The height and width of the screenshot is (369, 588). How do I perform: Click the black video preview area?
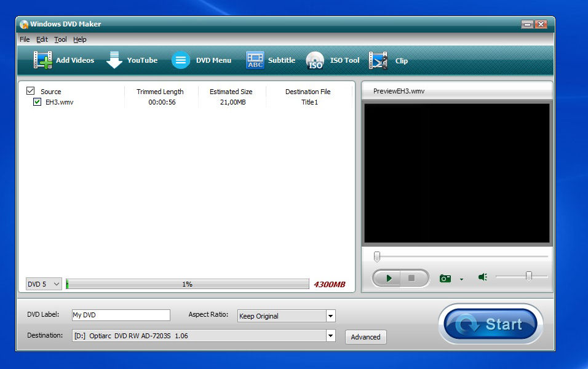[x=457, y=173]
